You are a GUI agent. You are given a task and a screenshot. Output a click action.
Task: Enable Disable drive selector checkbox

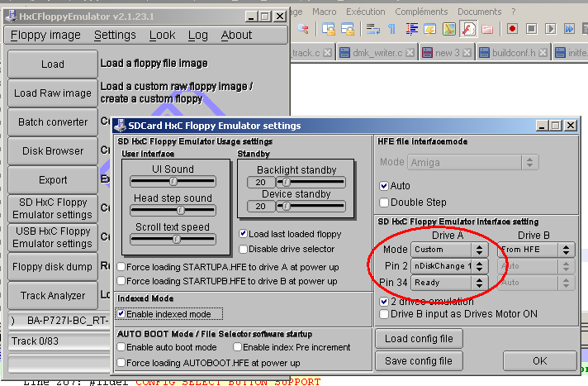tap(243, 249)
